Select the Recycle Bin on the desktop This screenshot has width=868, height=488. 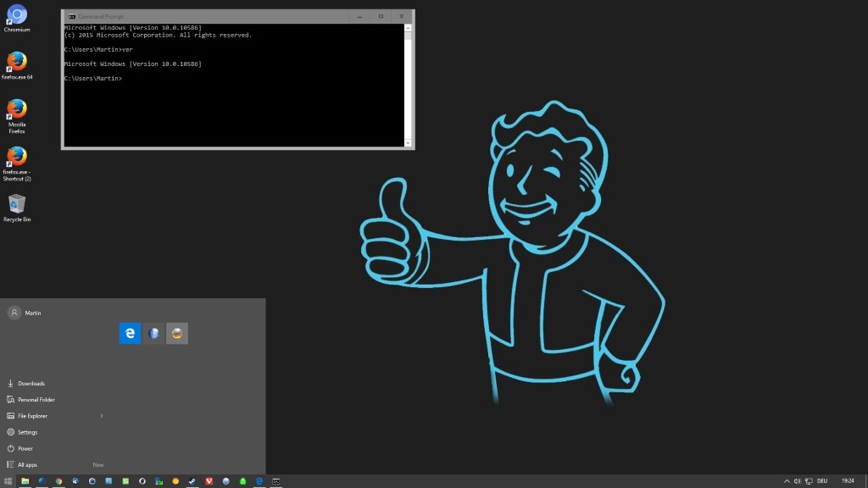tap(17, 208)
